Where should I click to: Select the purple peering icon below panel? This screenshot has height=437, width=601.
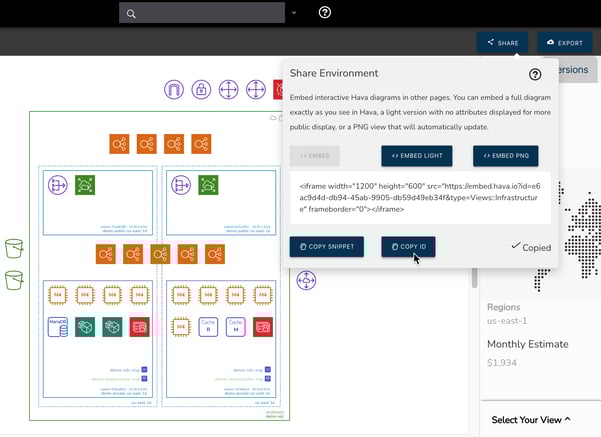306,279
